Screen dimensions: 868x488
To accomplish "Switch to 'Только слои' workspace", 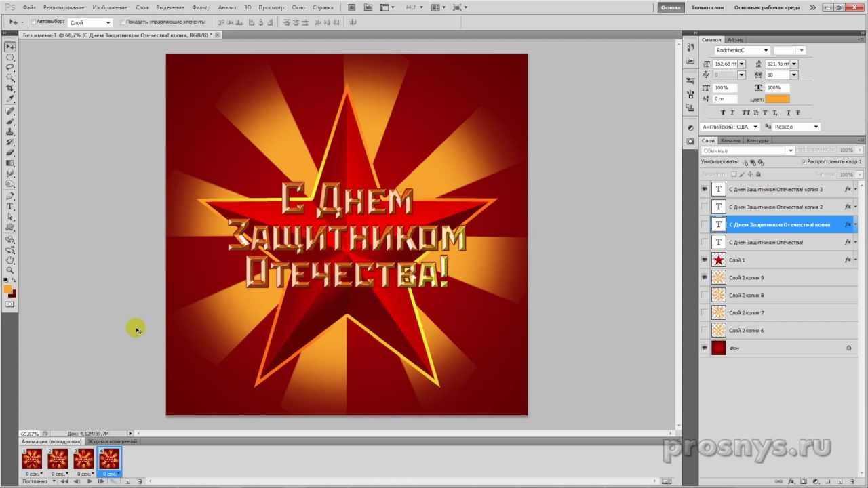I will 707,7.
